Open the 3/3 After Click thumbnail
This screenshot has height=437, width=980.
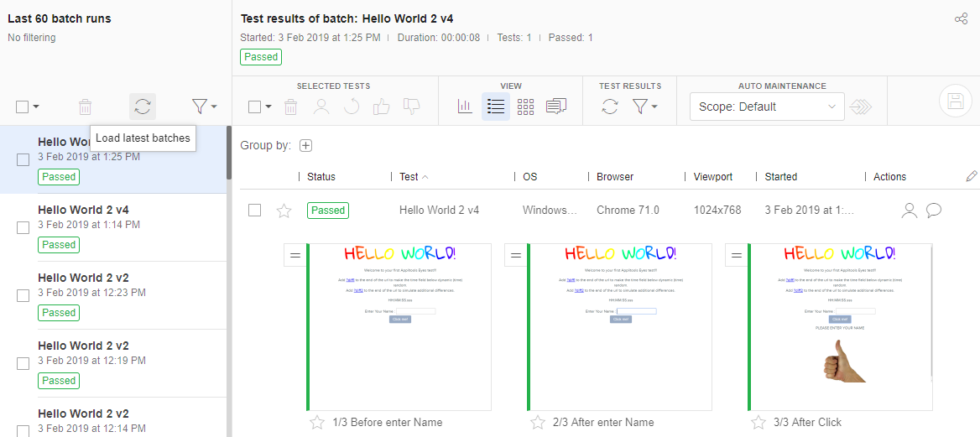coord(841,327)
